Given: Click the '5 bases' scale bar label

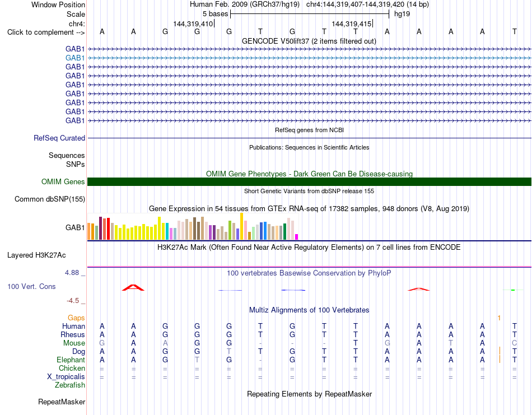Looking at the screenshot, I should (x=216, y=14).
